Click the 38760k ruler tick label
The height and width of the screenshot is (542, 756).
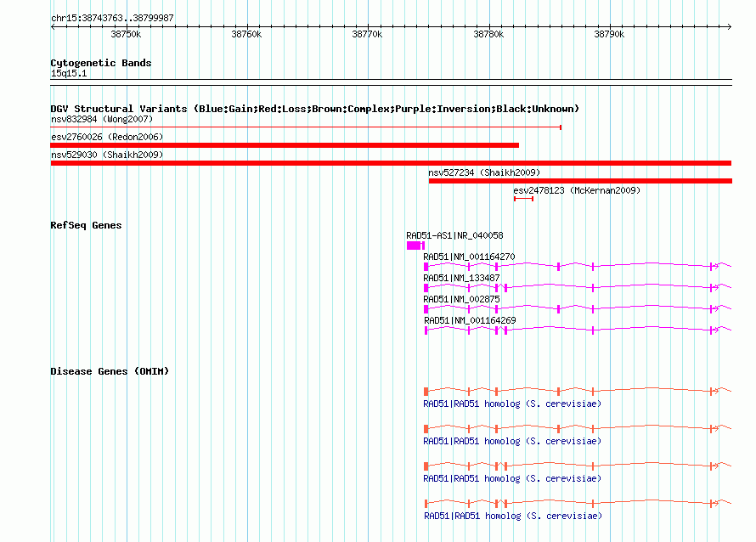pos(246,34)
